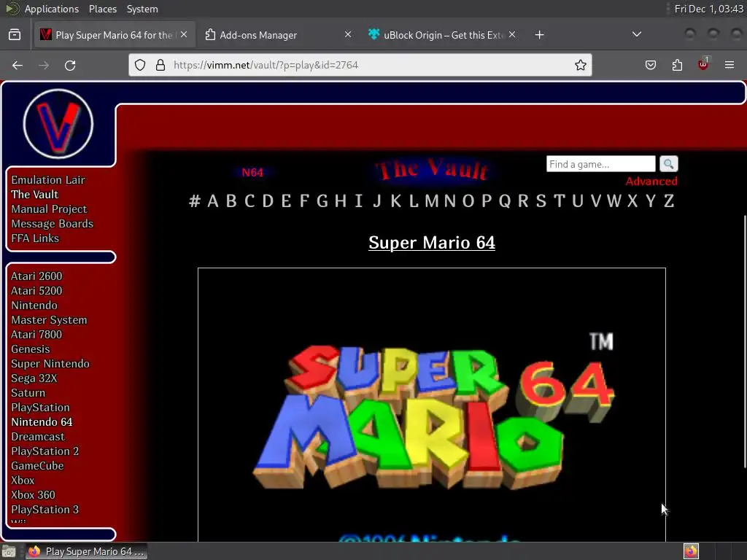Image resolution: width=747 pixels, height=560 pixels.
Task: Open the Firefox hamburger menu
Action: [729, 65]
